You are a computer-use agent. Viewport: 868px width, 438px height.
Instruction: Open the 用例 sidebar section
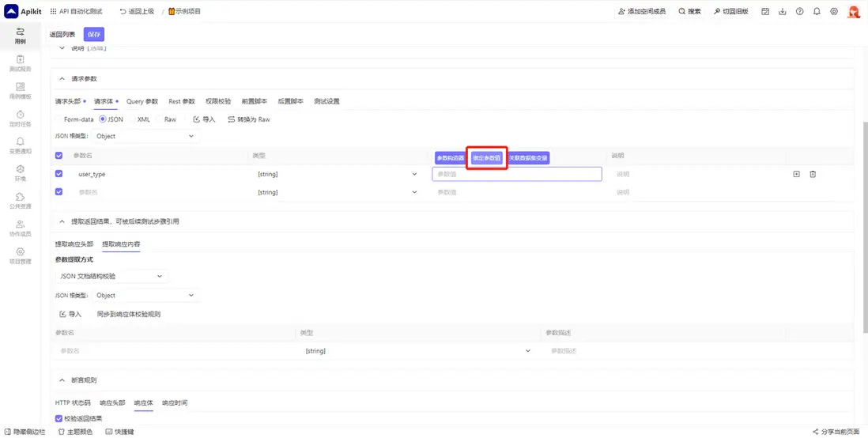pos(20,36)
